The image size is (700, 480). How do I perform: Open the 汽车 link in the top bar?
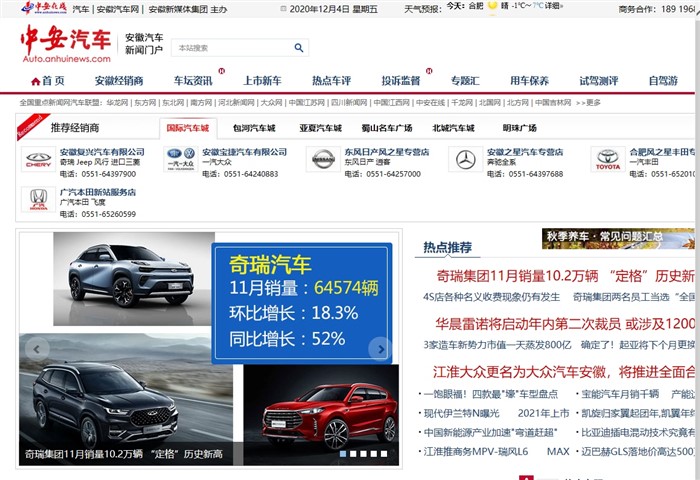(x=81, y=9)
